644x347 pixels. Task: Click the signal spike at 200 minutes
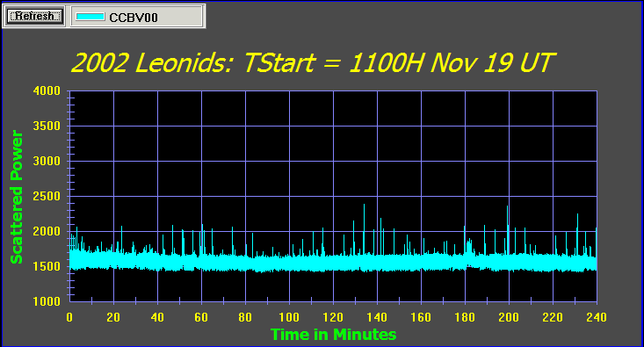(x=508, y=229)
